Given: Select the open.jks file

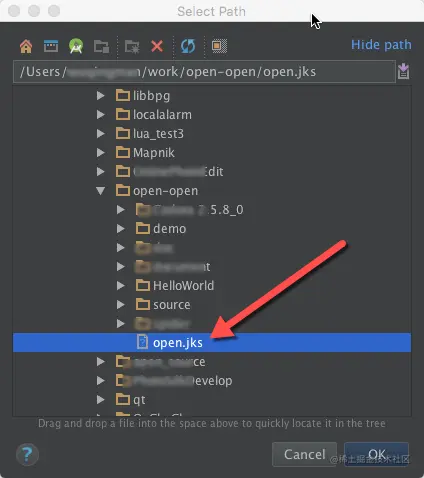Looking at the screenshot, I should tap(212, 342).
